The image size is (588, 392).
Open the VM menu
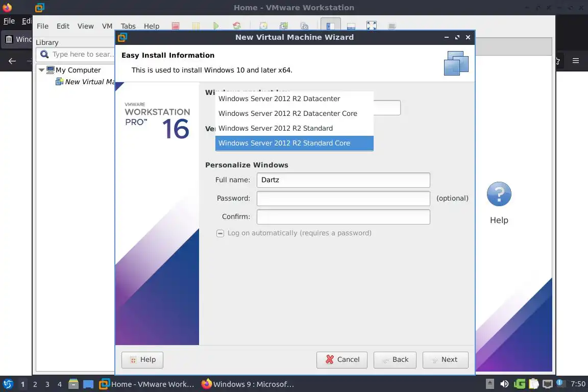pos(107,26)
